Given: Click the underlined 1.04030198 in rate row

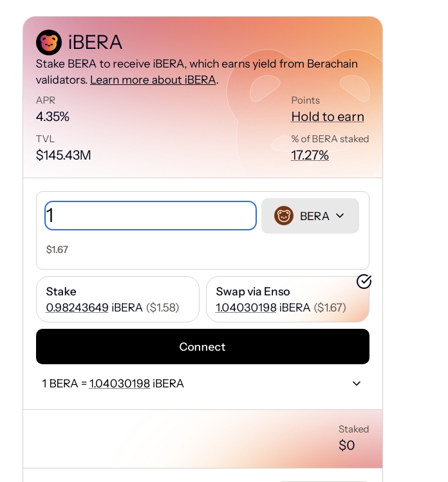Looking at the screenshot, I should (120, 384).
